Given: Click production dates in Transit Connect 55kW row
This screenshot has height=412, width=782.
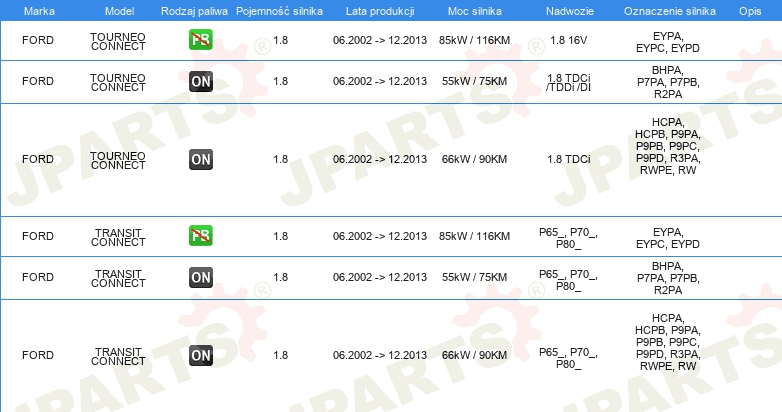Looking at the screenshot, I should tap(380, 277).
